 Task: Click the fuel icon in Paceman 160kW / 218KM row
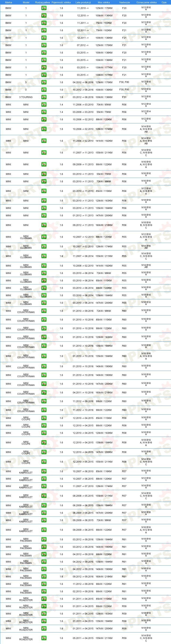coord(44,577)
